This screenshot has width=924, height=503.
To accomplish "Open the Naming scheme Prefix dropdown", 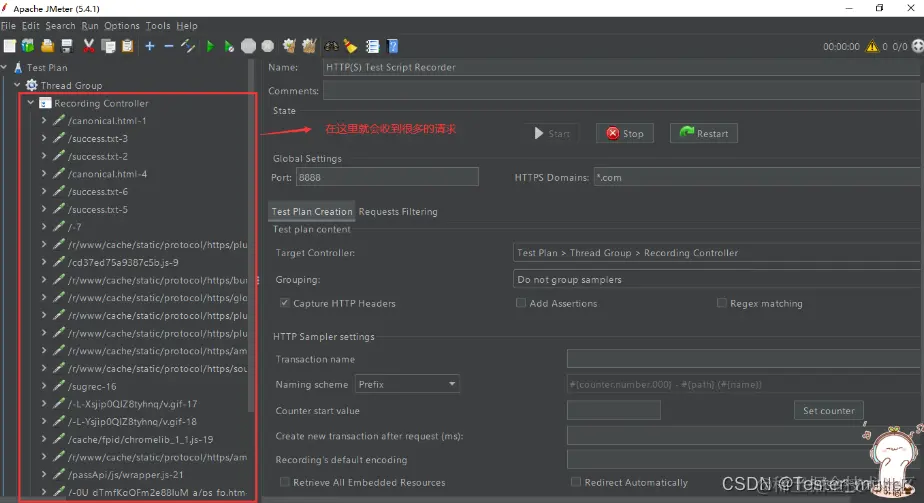I will tap(407, 384).
